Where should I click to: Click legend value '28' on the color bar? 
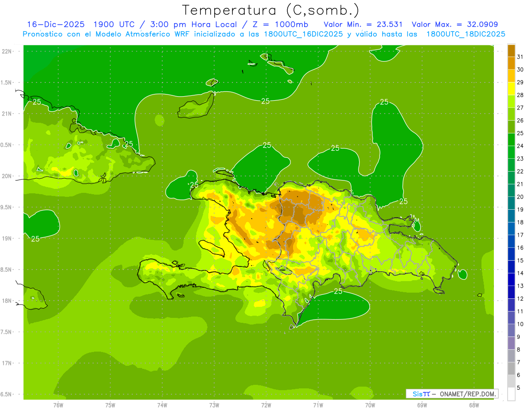[520, 95]
